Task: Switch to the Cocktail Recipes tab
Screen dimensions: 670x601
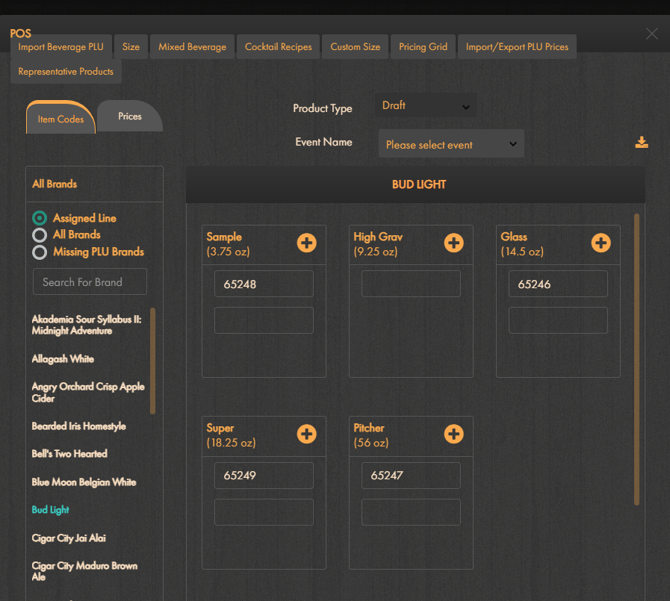Action: click(278, 47)
